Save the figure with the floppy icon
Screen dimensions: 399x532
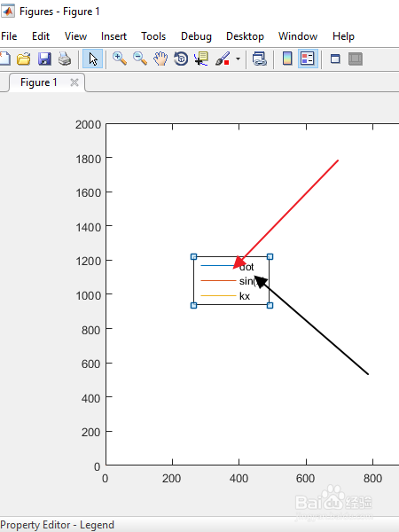[44, 59]
